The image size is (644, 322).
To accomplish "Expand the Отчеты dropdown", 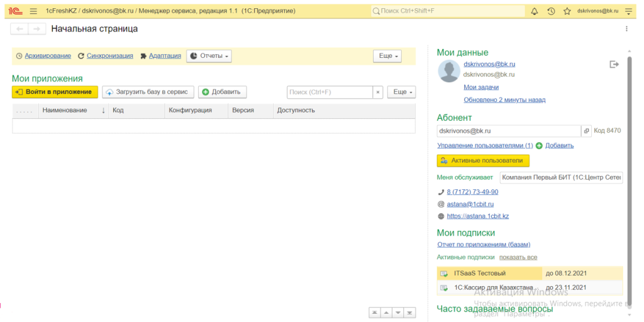I will point(209,56).
